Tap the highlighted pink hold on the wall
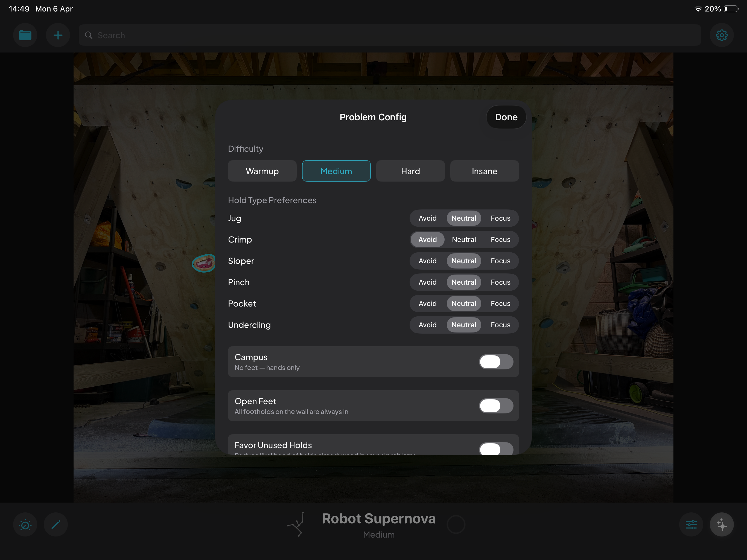This screenshot has width=747, height=560. point(204,263)
